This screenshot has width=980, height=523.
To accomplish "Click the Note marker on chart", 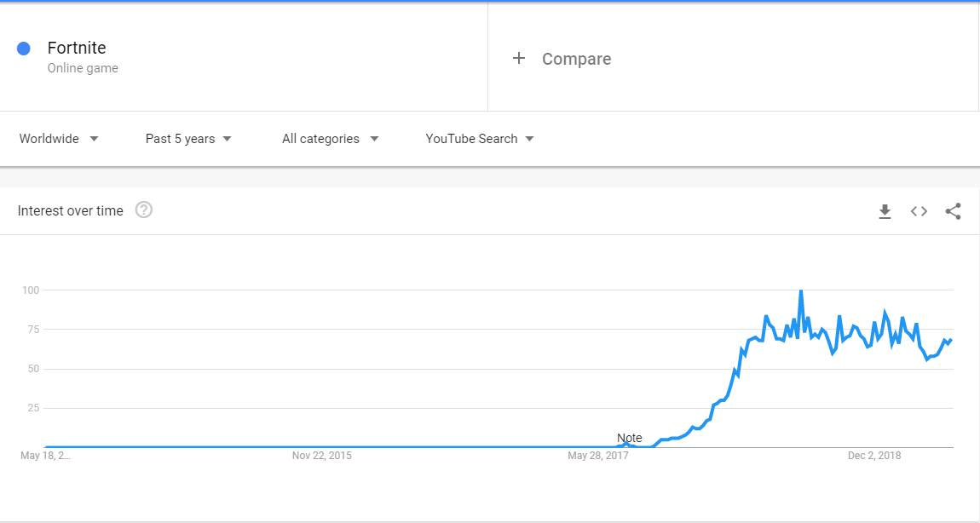I will point(629,438).
